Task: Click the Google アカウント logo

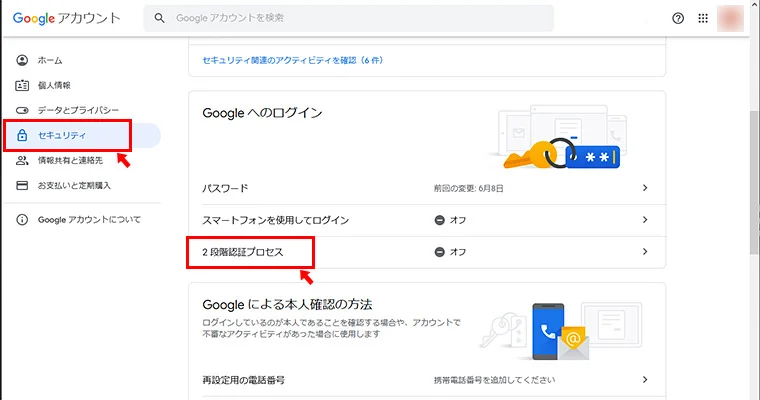Action: tap(66, 18)
